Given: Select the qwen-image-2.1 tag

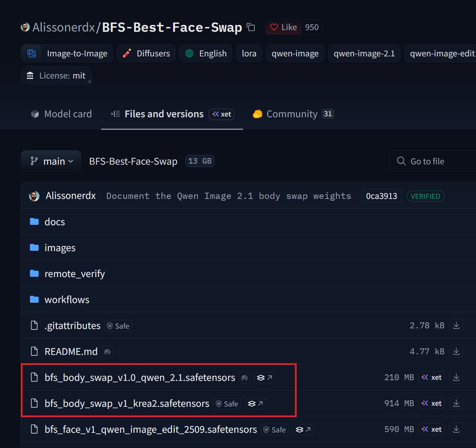Looking at the screenshot, I should click(364, 54).
